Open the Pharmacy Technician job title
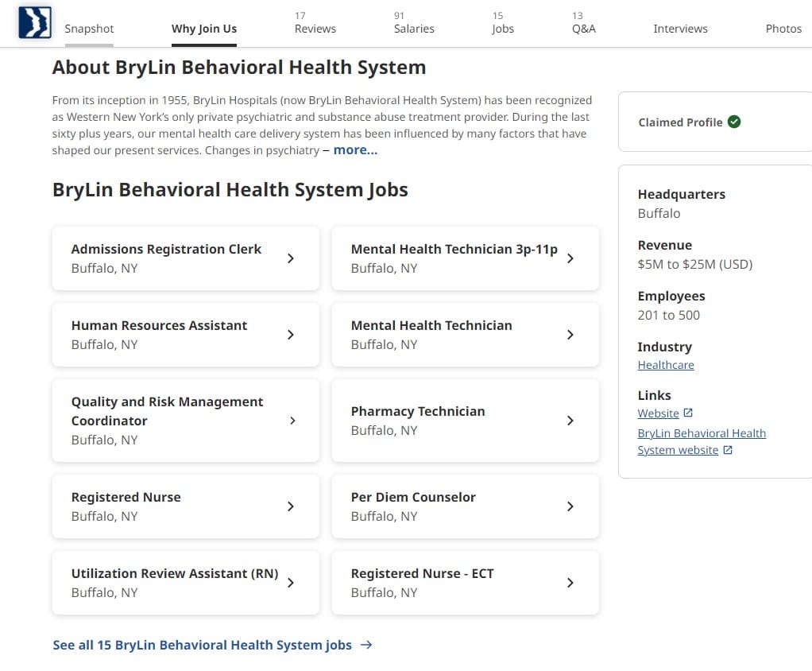Screen dimensions: 812x671 coord(418,411)
